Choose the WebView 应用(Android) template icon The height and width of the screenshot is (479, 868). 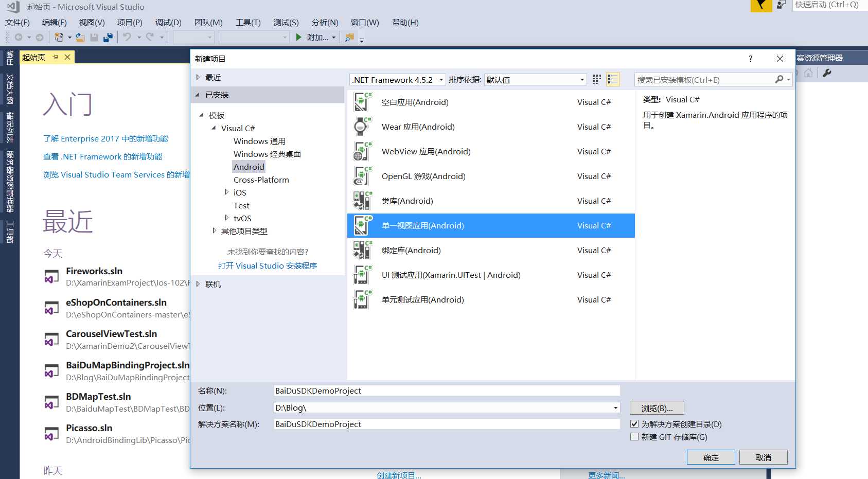(x=363, y=151)
